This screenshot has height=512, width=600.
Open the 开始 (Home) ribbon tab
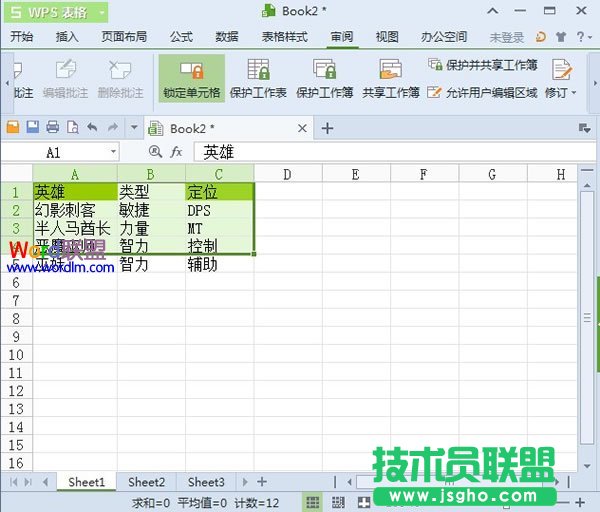click(21, 37)
